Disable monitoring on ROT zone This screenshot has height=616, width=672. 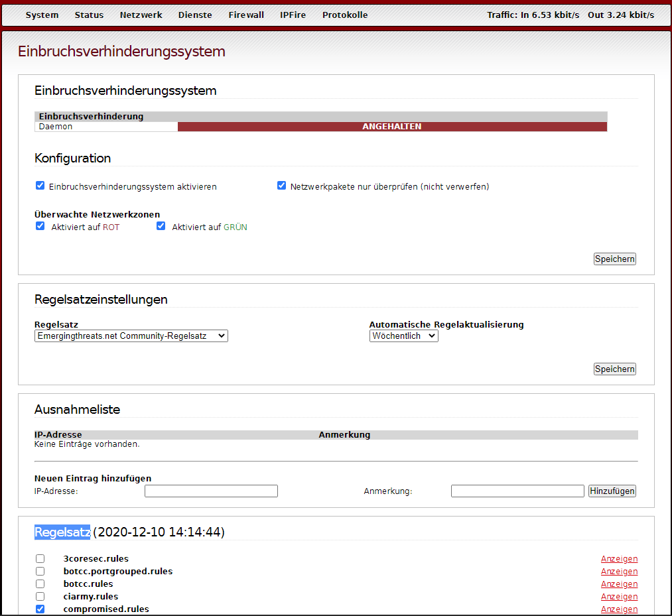40,226
